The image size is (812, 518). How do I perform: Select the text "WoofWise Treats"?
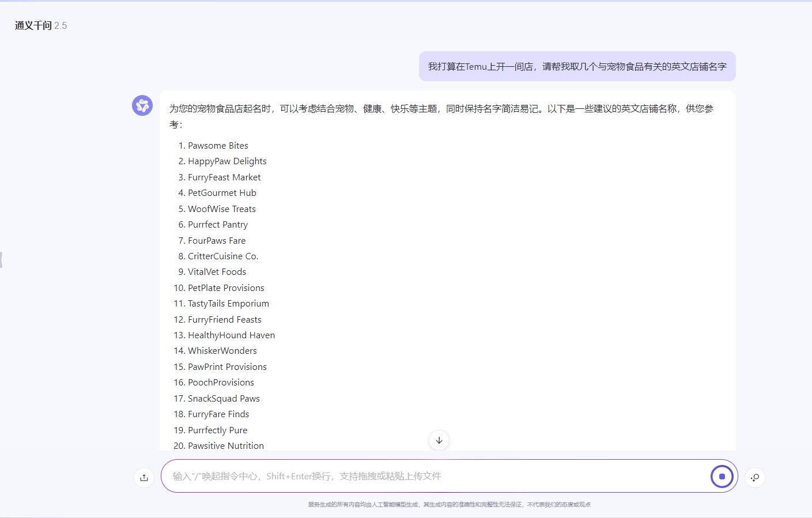pos(222,209)
